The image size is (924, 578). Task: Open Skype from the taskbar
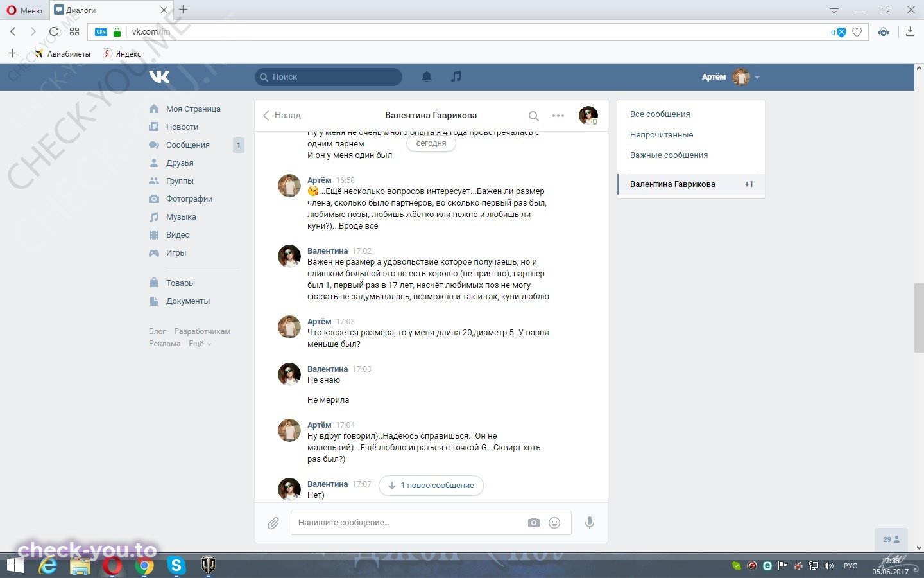pyautogui.click(x=176, y=566)
